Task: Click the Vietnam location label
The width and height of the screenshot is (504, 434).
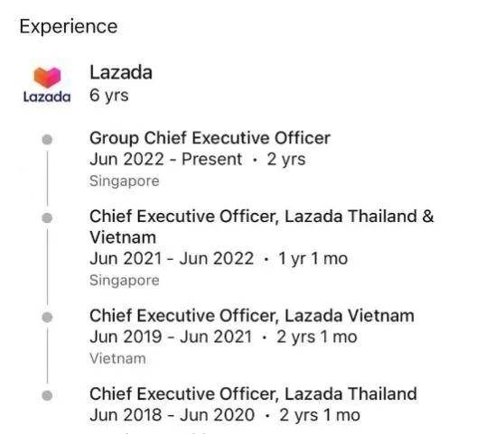Action: click(x=117, y=358)
